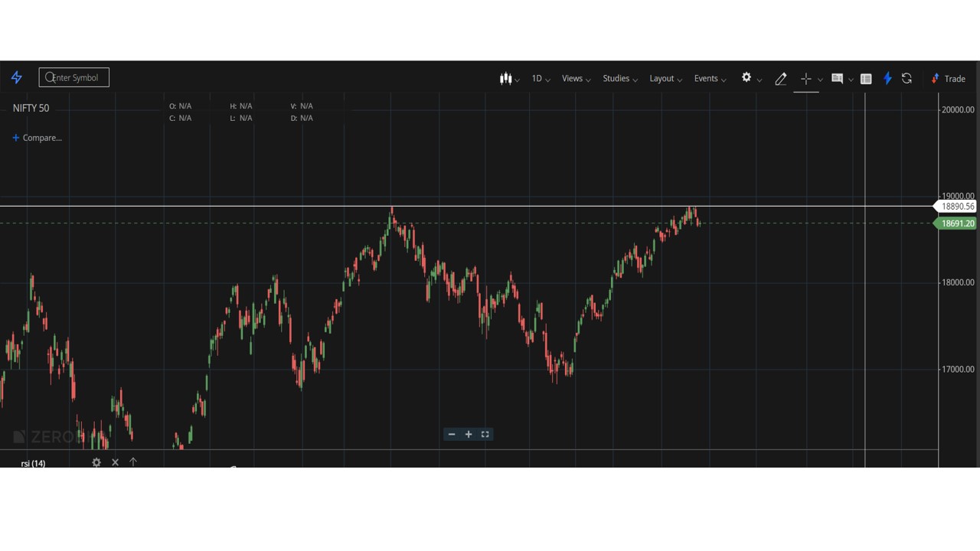The height and width of the screenshot is (551, 980).
Task: Click the 18890.56 price line label
Action: coord(956,206)
